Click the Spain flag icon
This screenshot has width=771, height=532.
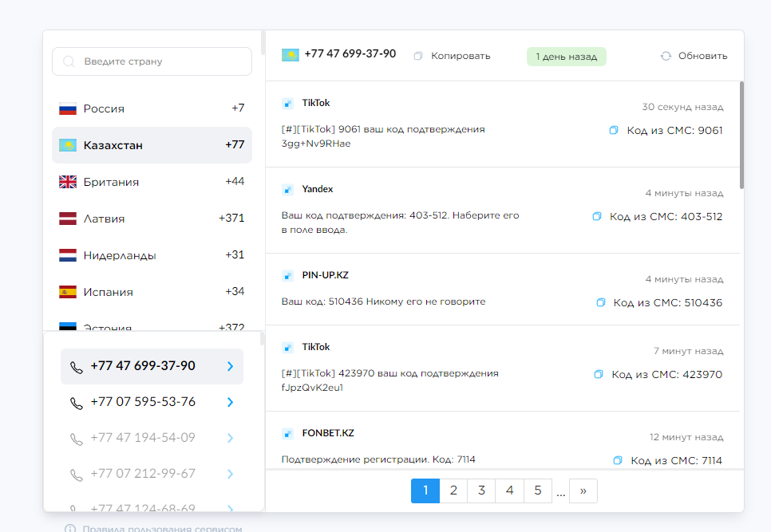pos(68,292)
